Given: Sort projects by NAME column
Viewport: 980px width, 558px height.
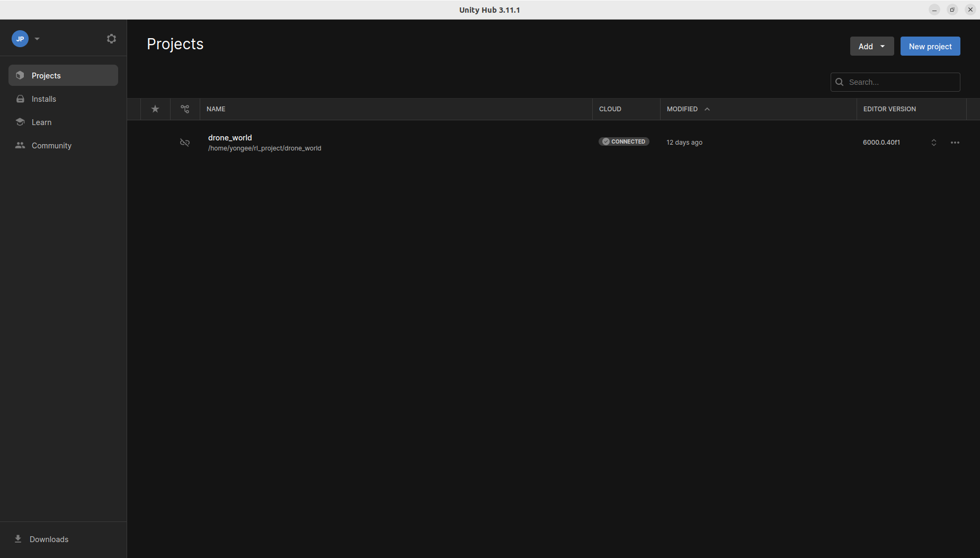Looking at the screenshot, I should pos(216,109).
